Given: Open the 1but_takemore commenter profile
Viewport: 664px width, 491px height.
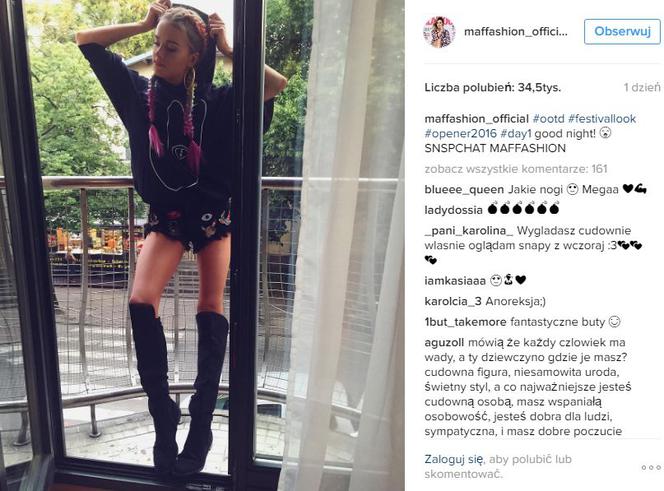Looking at the screenshot, I should [465, 322].
